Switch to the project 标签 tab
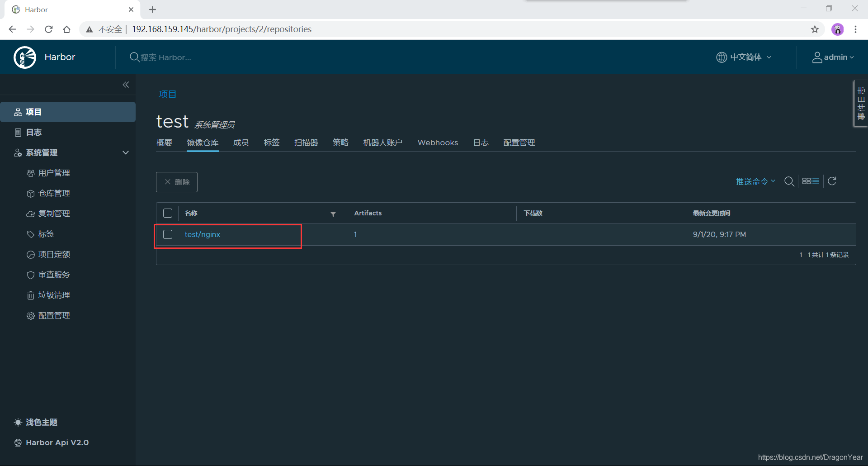The height and width of the screenshot is (466, 868). click(x=272, y=143)
